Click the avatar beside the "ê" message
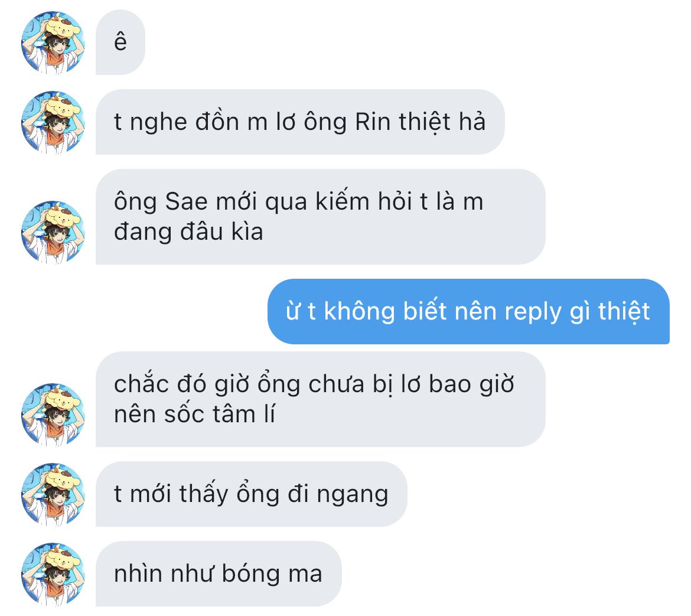The image size is (691, 616). (x=53, y=43)
